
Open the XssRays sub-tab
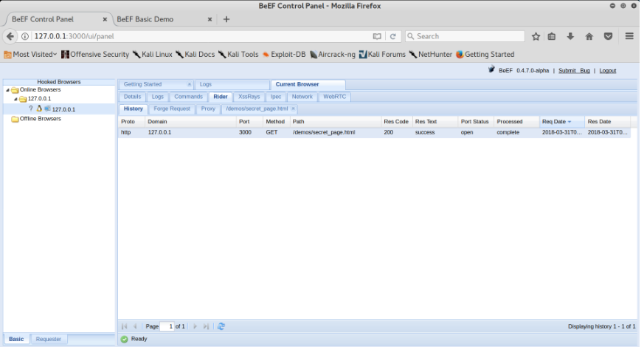pos(249,97)
